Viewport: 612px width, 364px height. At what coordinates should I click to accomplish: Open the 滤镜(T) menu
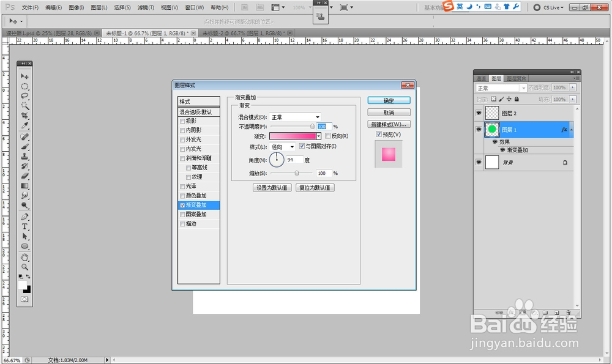coord(146,7)
